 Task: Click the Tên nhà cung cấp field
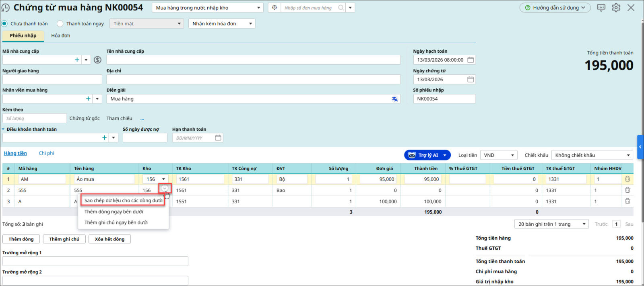[253, 60]
